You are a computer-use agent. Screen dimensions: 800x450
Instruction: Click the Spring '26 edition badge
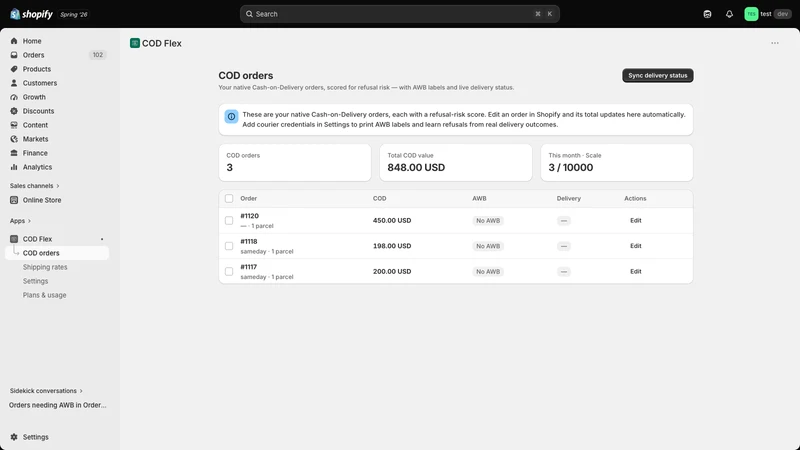pyautogui.click(x=73, y=14)
